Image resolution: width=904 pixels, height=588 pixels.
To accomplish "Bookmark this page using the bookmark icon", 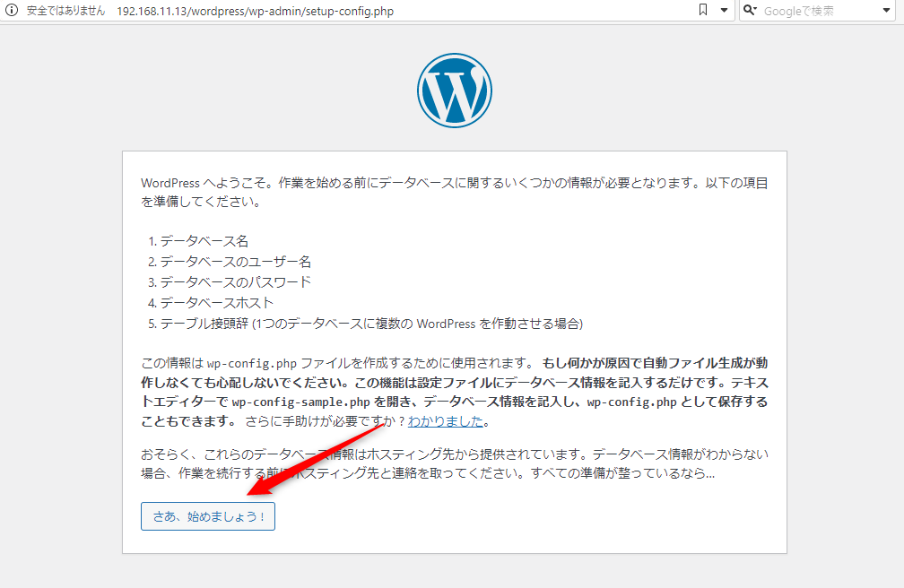I will (x=703, y=11).
